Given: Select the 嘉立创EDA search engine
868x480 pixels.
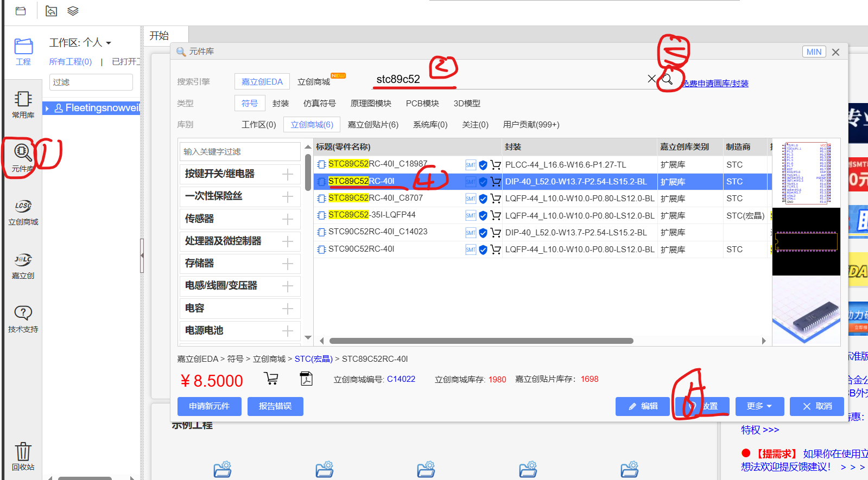Looking at the screenshot, I should pyautogui.click(x=262, y=82).
